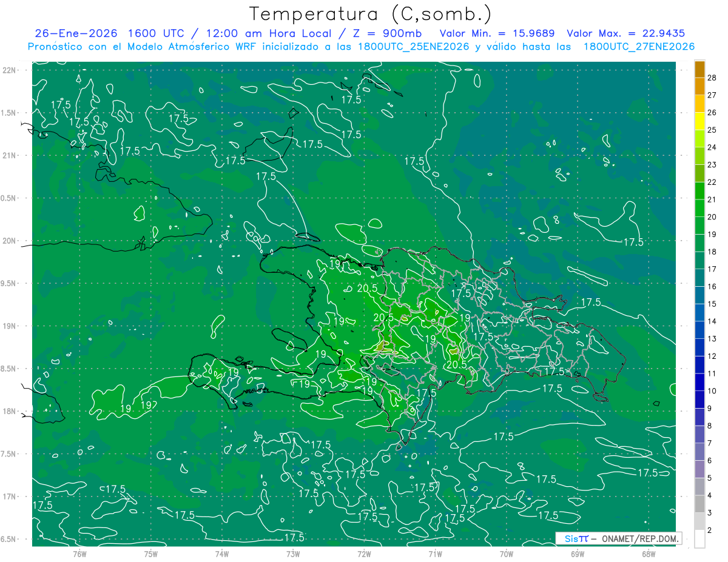Pick the teal swatch between 16 and 17

tap(699, 278)
